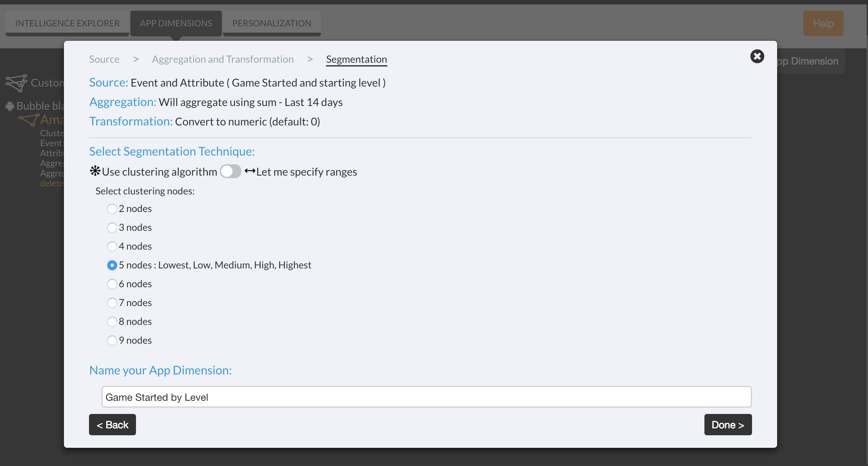Select the 2 nodes radio button

pyautogui.click(x=112, y=209)
